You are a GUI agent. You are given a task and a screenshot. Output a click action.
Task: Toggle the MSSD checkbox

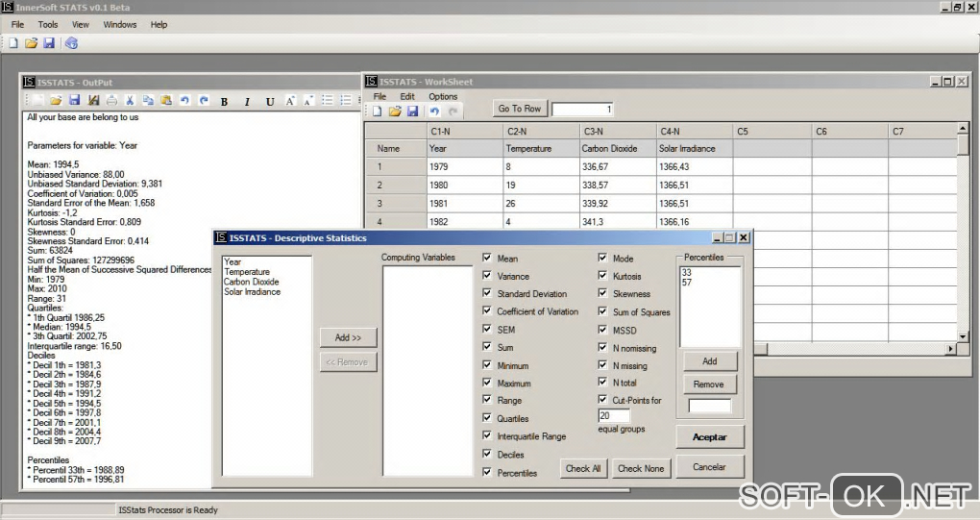602,330
